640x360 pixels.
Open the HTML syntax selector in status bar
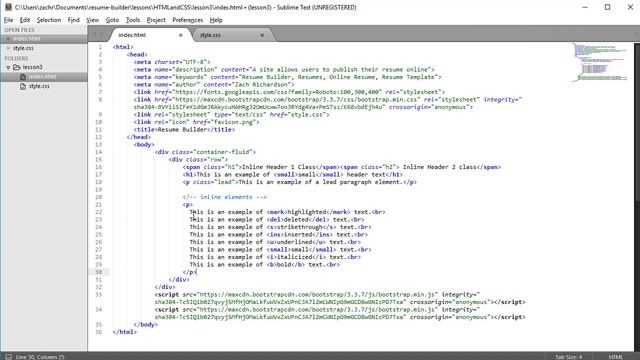click(x=616, y=357)
